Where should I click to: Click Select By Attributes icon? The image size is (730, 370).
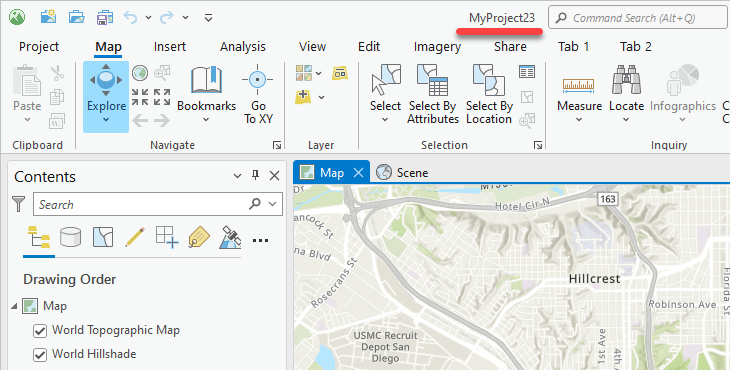[433, 80]
